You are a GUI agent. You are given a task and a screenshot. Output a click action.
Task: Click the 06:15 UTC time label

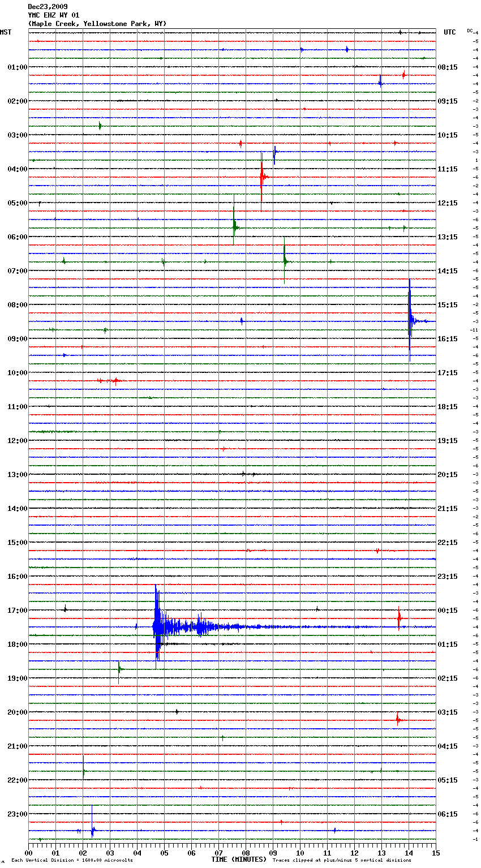pyautogui.click(x=448, y=814)
